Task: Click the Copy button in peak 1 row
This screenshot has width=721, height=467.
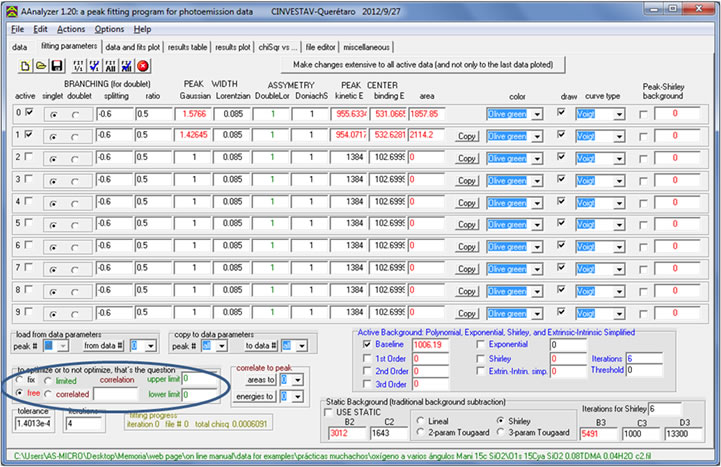Action: pos(466,136)
